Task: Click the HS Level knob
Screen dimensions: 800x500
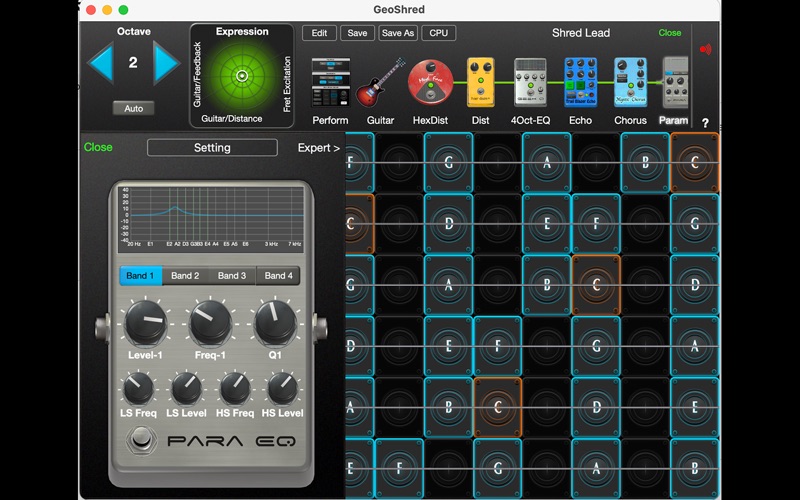Action: pos(283,388)
